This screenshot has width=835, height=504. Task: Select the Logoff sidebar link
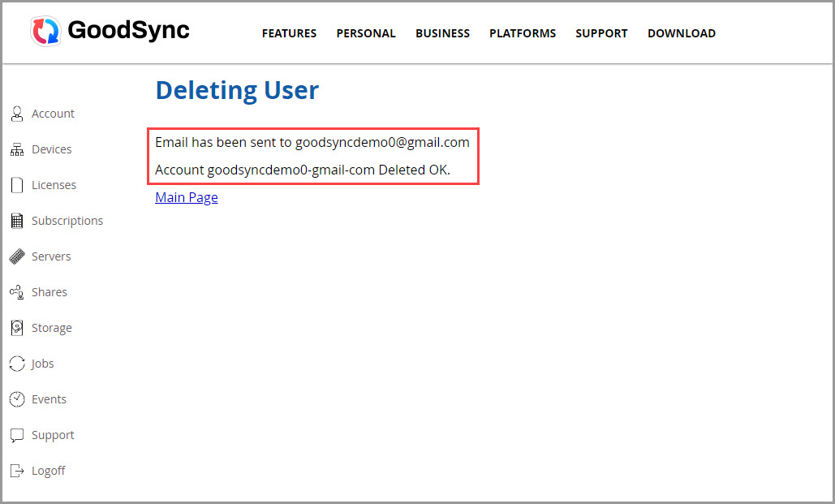[x=49, y=471]
